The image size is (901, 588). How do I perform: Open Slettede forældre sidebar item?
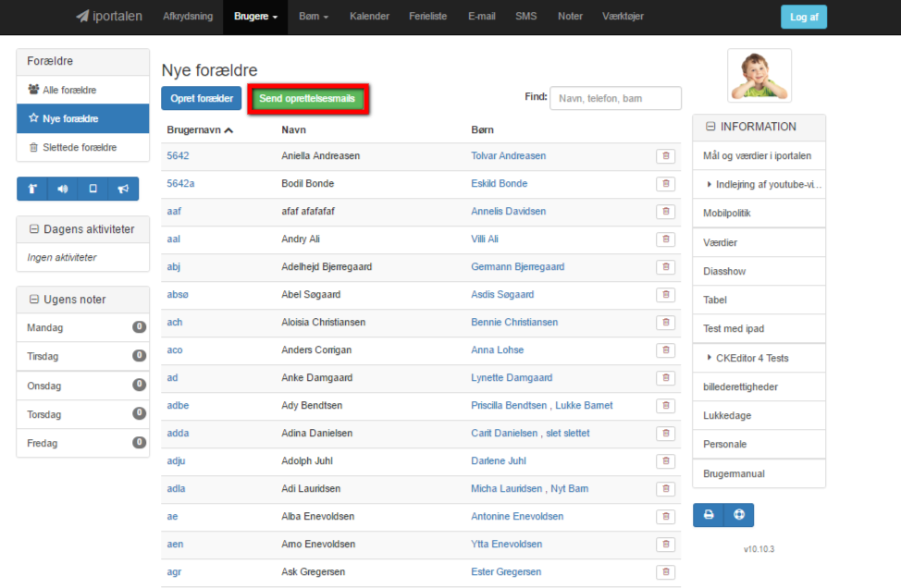pyautogui.click(x=82, y=148)
